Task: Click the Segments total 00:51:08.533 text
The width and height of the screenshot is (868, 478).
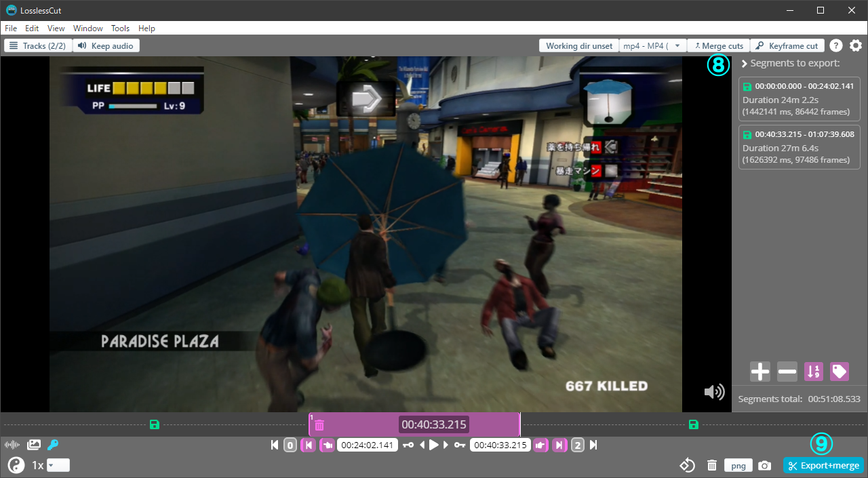Action: click(800, 399)
